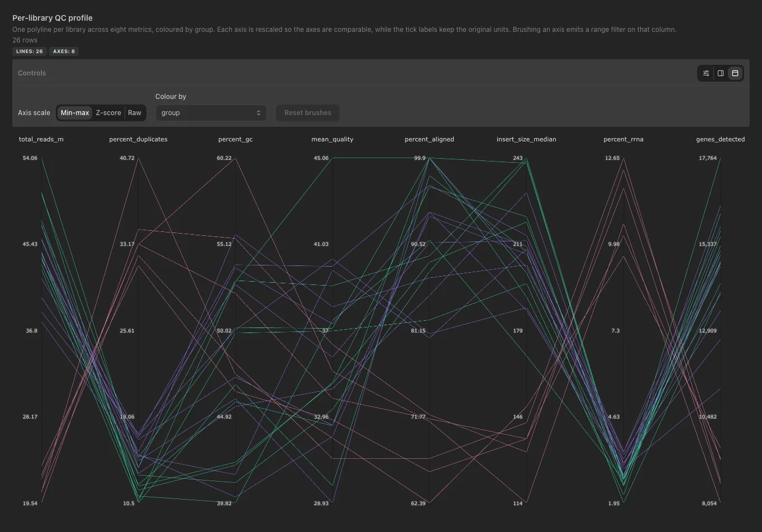762x532 pixels.
Task: Click the percent_rrna axis label
Action: 623,139
